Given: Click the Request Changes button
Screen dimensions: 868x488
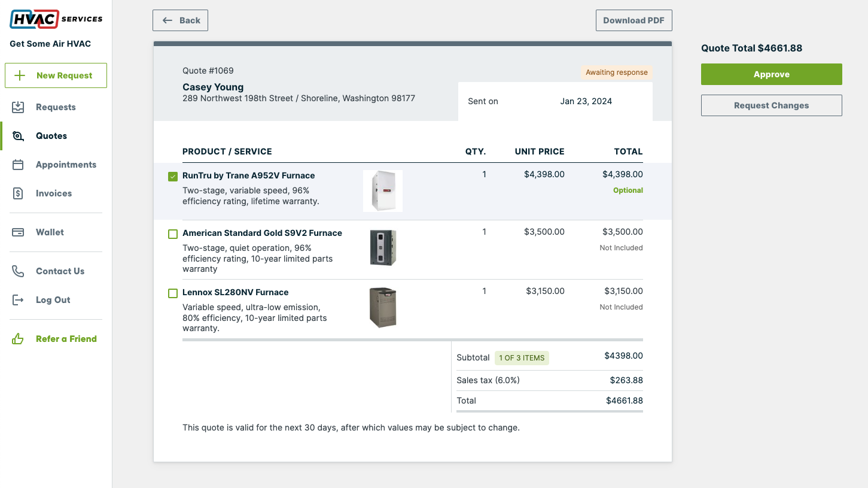Looking at the screenshot, I should point(772,105).
